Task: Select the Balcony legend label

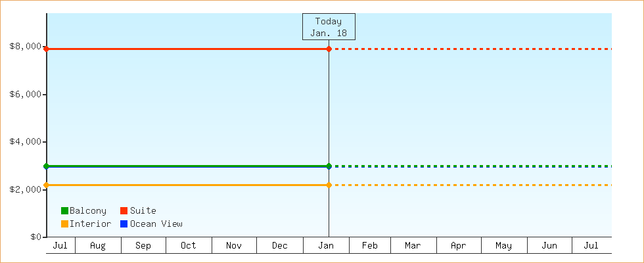Action: [88, 211]
